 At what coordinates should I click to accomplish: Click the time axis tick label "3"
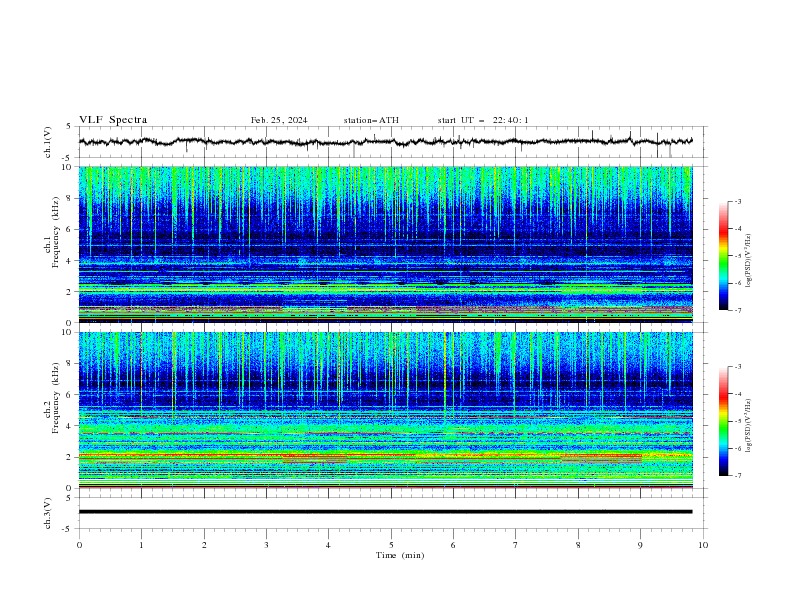pyautogui.click(x=266, y=545)
